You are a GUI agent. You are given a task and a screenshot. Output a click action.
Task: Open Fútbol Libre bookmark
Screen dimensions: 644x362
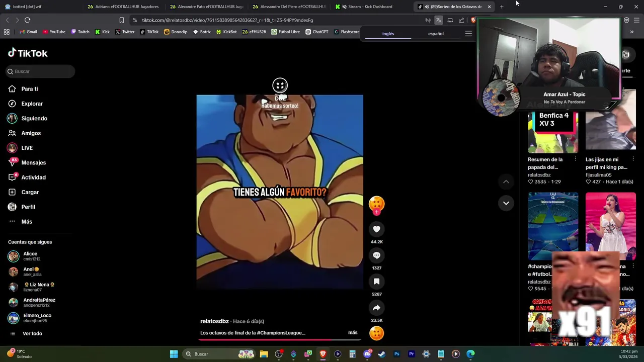[285, 32]
